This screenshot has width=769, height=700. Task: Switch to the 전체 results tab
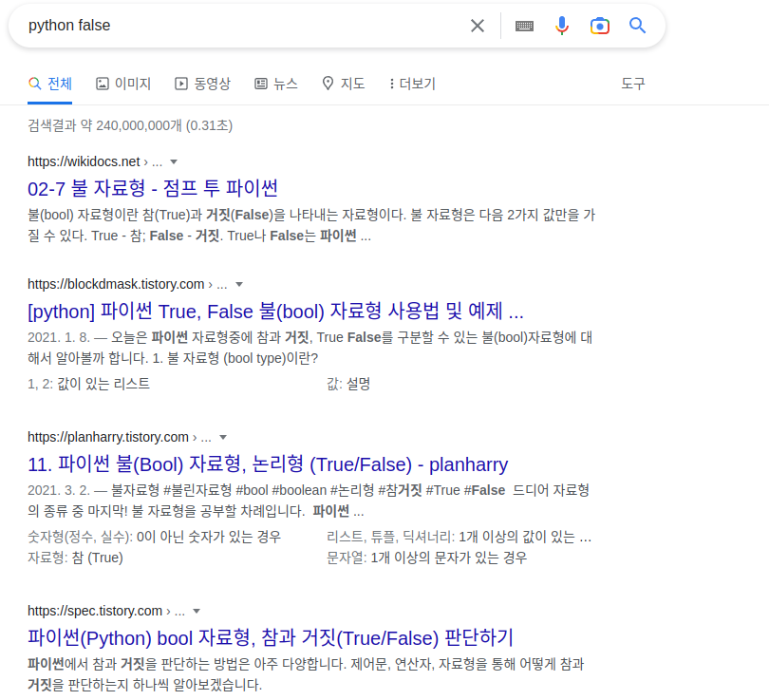point(50,84)
